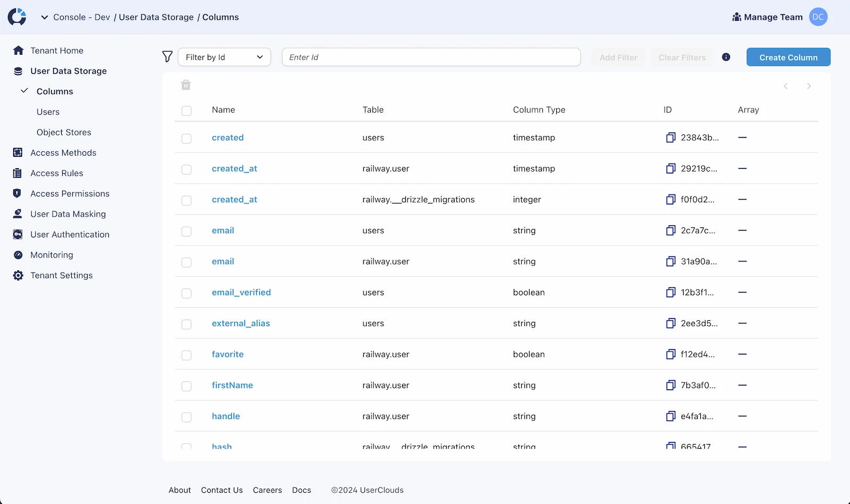
Task: Open Object Stores in sidebar
Action: click(x=64, y=132)
